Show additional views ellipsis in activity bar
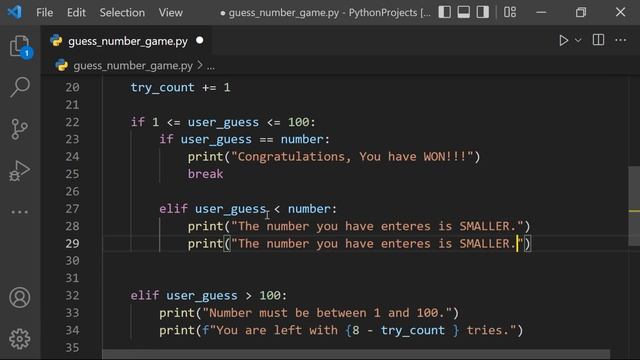 pos(20,212)
